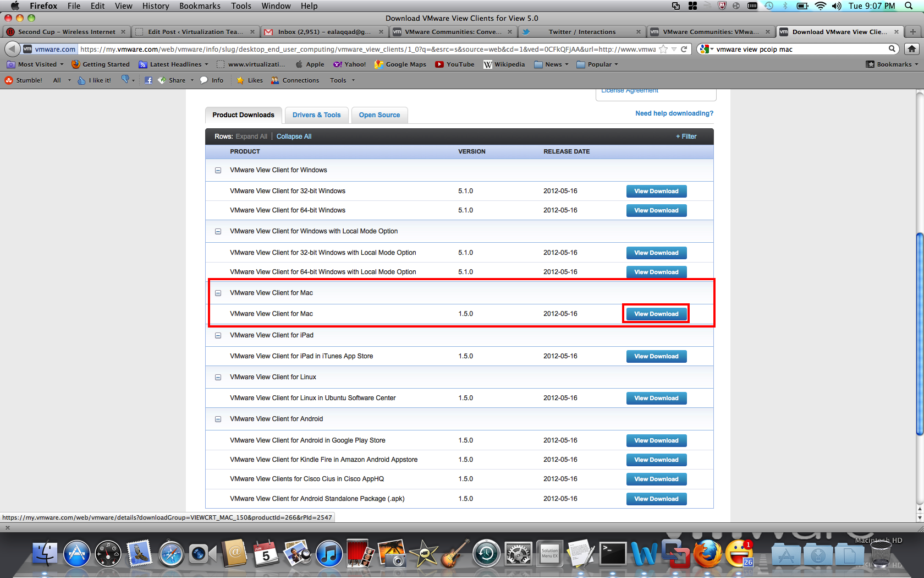Image resolution: width=924 pixels, height=578 pixels.
Task: Open the Bookmarks menu in menu bar
Action: tap(200, 6)
